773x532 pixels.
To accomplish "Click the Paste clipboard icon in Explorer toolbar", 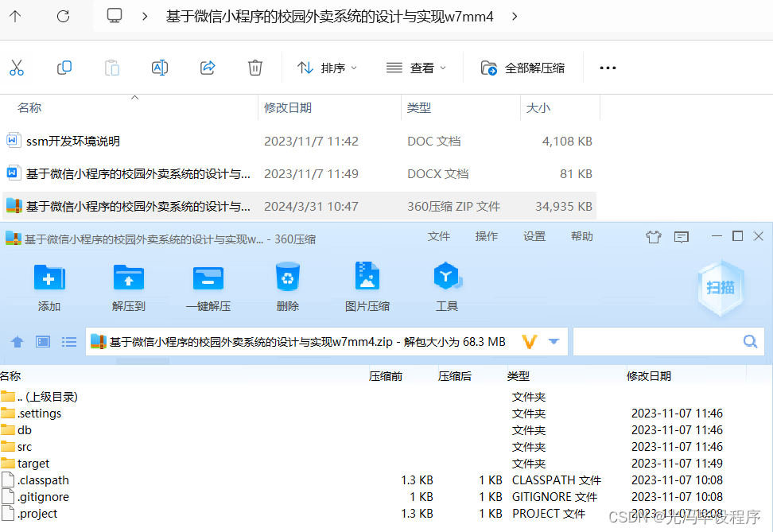I will 112,68.
